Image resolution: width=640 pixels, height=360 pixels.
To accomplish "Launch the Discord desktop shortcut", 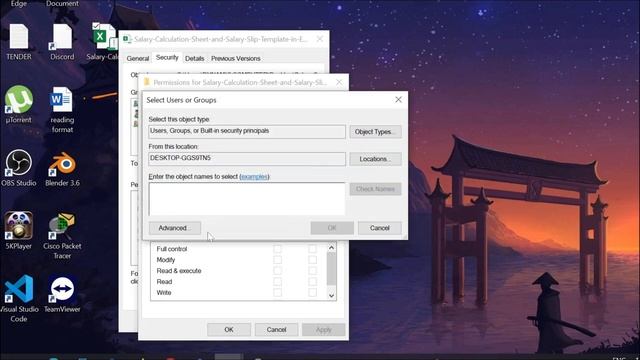I will point(62,42).
